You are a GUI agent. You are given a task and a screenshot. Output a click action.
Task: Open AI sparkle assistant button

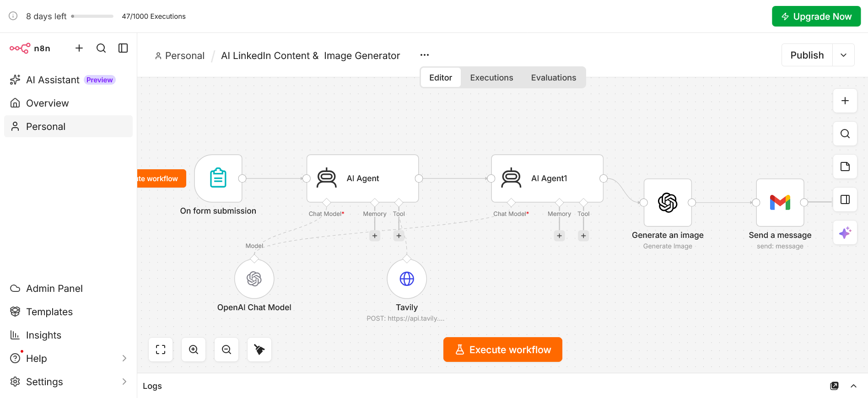(x=845, y=232)
